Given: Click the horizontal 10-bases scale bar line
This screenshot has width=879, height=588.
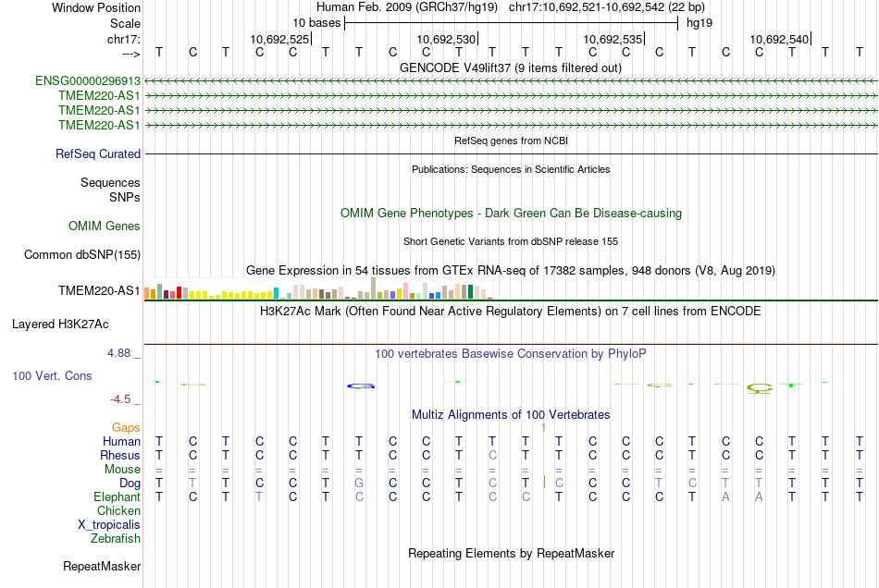Looking at the screenshot, I should point(512,23).
